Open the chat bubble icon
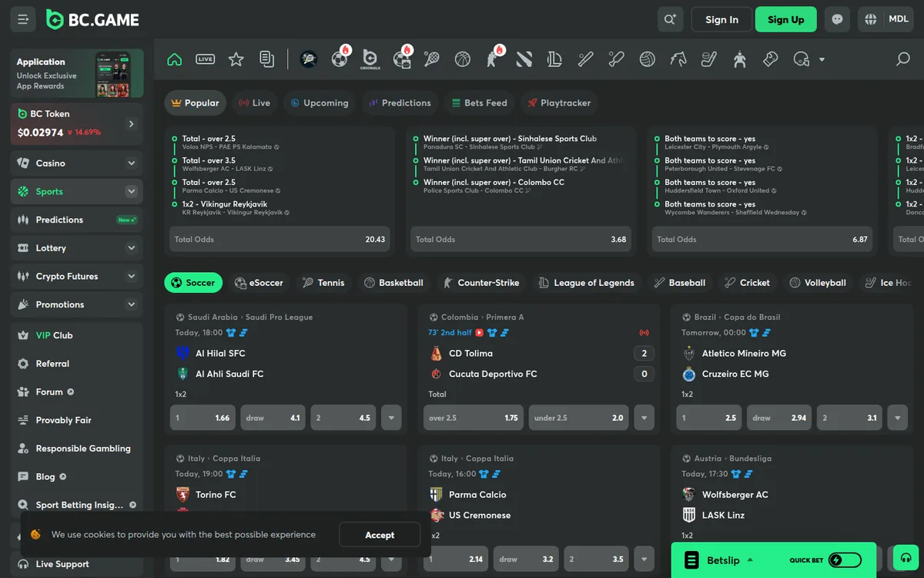This screenshot has width=924, height=578. (837, 19)
